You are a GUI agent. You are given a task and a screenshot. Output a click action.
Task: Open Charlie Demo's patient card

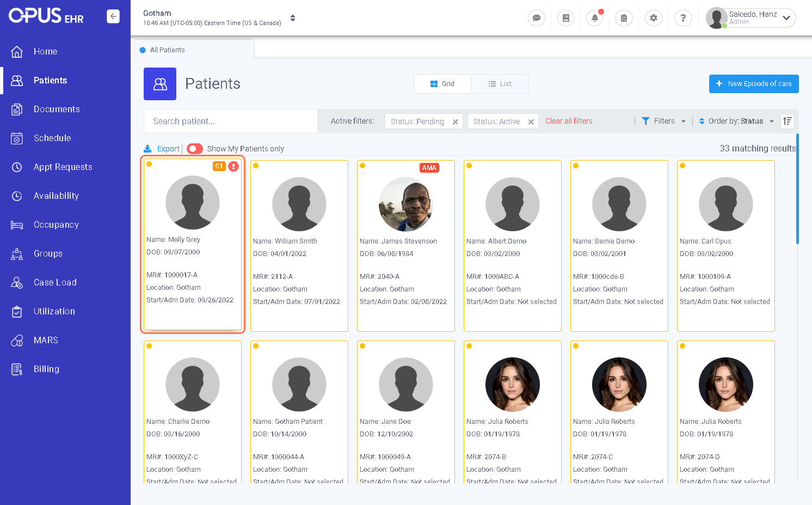(193, 412)
